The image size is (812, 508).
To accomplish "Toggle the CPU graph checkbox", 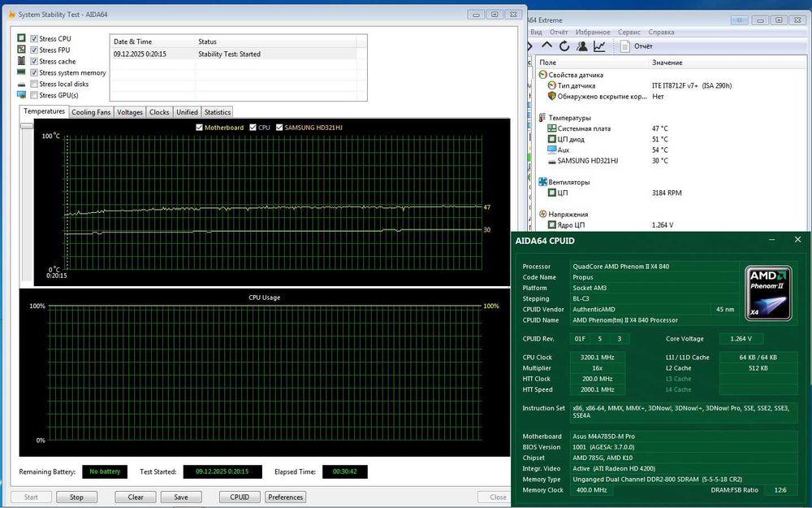I will [x=253, y=128].
